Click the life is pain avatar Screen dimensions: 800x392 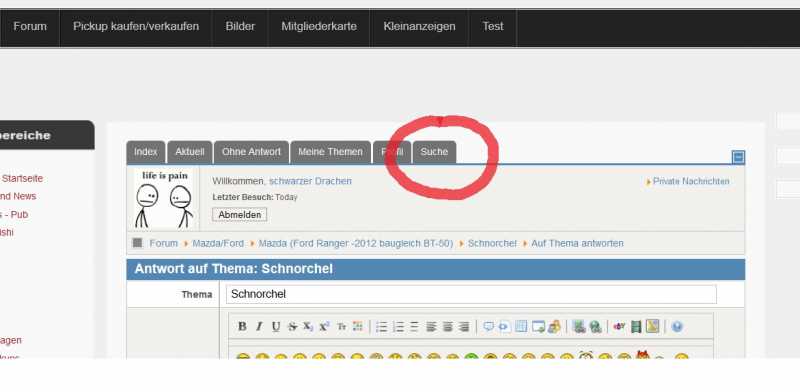point(164,199)
